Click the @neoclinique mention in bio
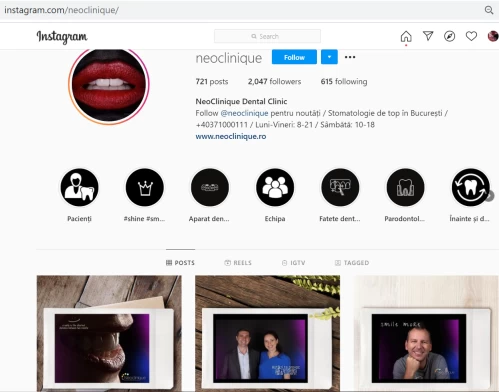 [244, 113]
